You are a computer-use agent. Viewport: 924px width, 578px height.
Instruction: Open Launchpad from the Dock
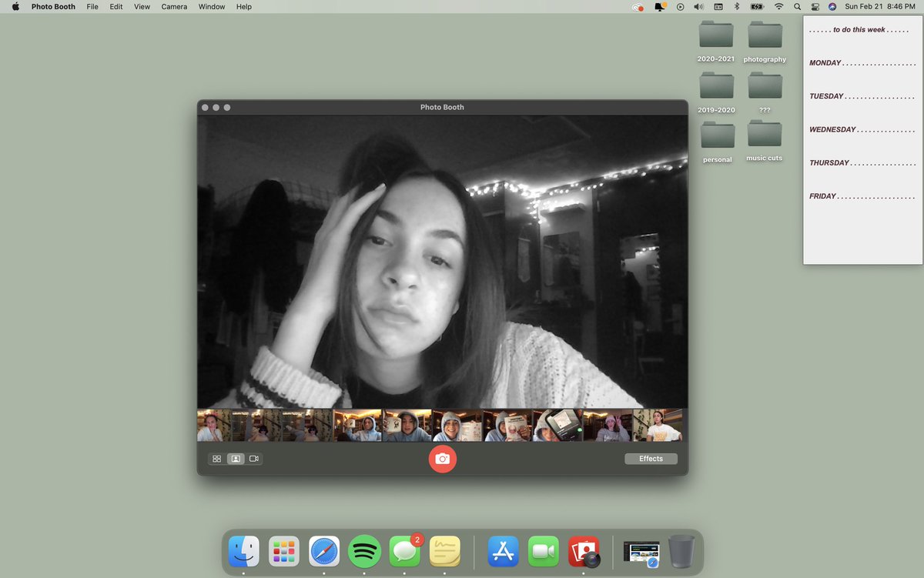point(284,551)
